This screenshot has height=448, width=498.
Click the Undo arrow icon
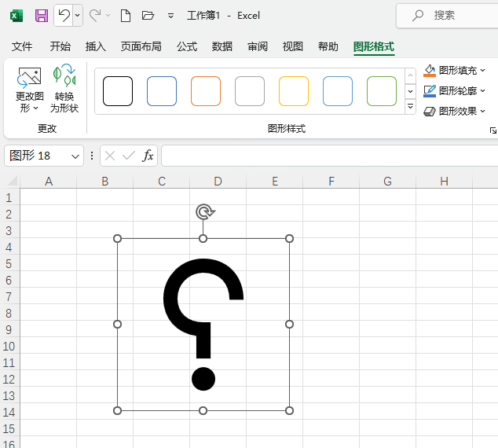tap(64, 15)
